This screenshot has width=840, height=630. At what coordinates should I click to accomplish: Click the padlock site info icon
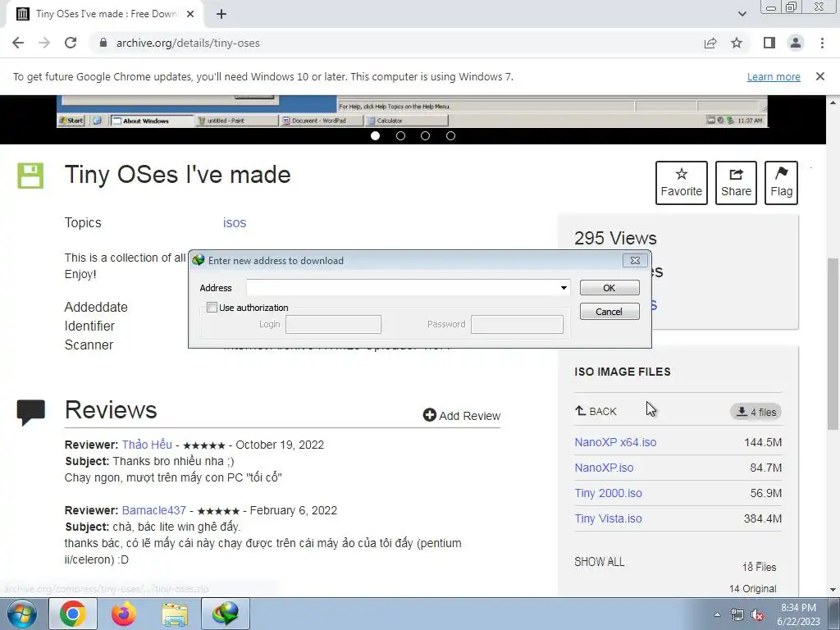click(103, 43)
